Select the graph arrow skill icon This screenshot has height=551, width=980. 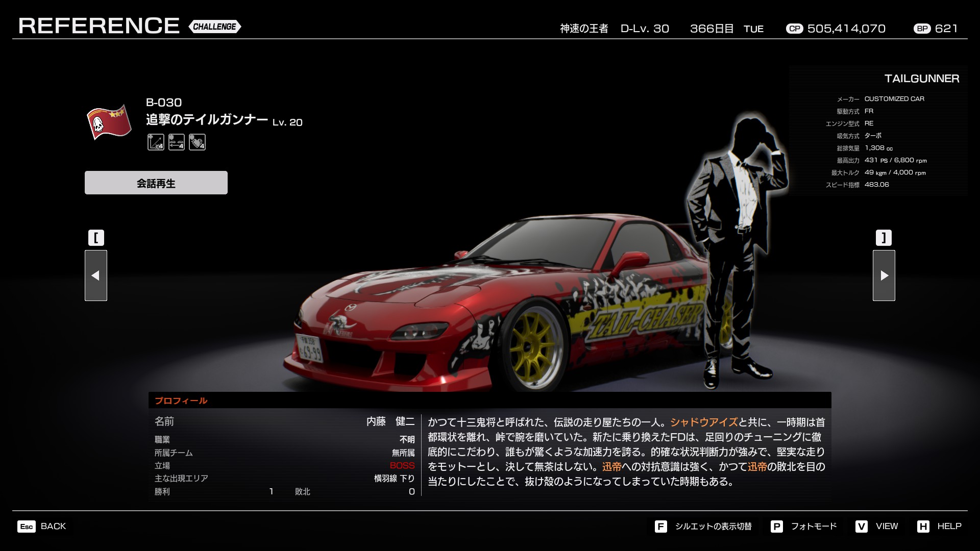coord(156,142)
